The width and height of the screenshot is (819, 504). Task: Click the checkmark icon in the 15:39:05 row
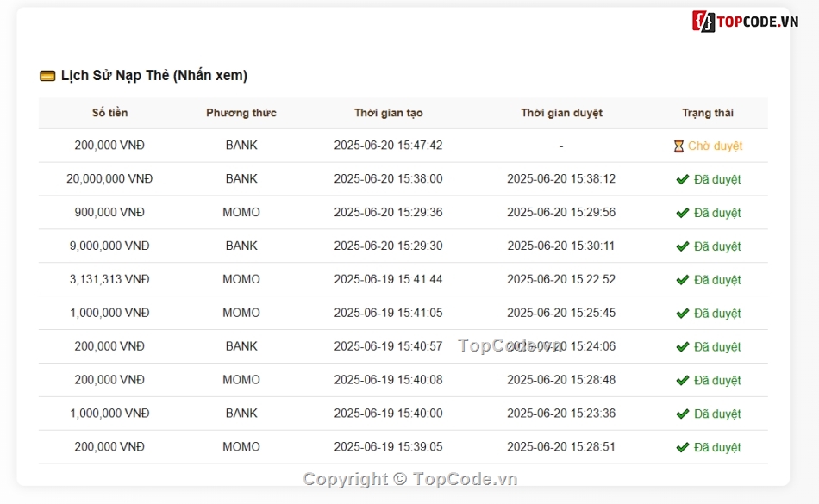682,447
